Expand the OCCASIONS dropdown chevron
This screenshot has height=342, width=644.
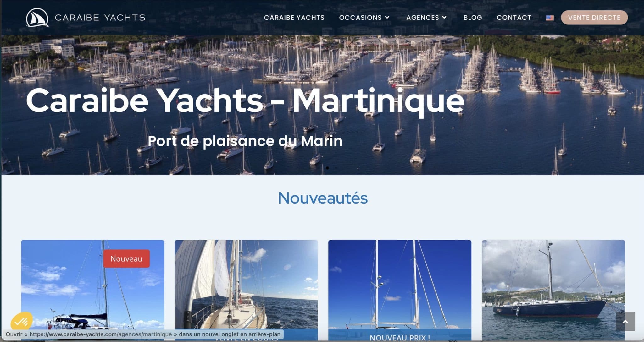(x=387, y=18)
